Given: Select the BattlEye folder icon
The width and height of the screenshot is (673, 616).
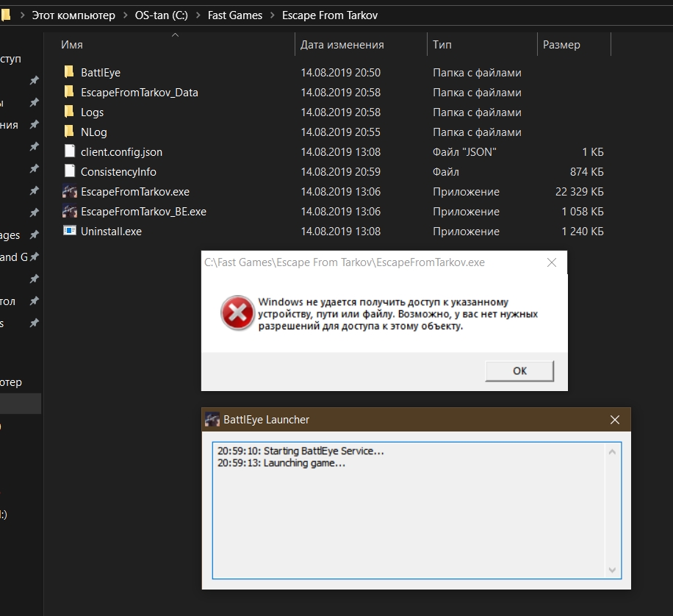Looking at the screenshot, I should [x=69, y=72].
